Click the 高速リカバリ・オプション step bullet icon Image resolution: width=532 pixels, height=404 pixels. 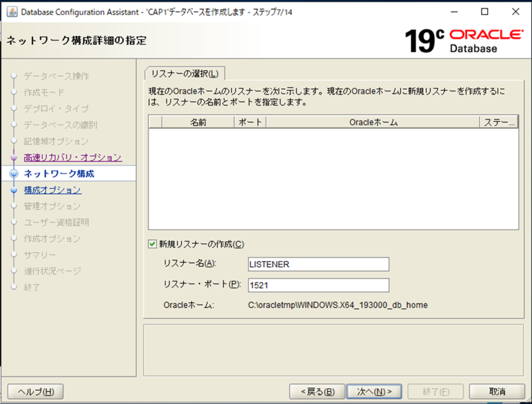[x=14, y=158]
